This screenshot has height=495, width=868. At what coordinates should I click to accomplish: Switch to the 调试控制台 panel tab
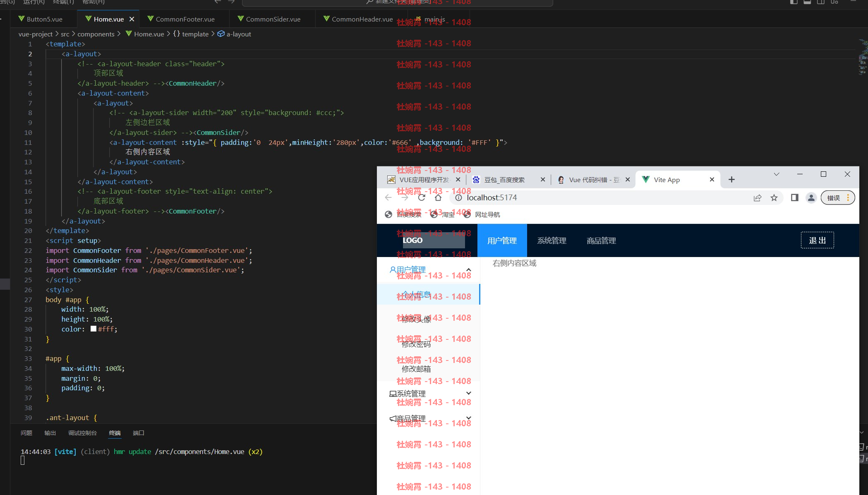(82, 433)
